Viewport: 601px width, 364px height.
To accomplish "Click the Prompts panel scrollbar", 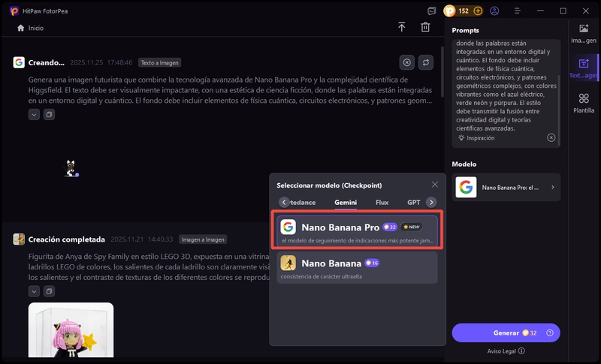I will 558,111.
